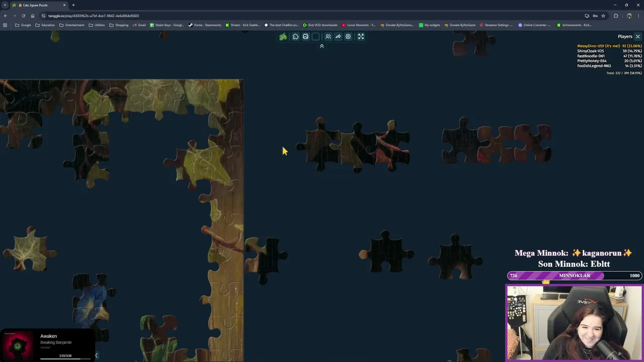Open browser extensions puzzle icon
This screenshot has width=644, height=362.
(x=616, y=16)
